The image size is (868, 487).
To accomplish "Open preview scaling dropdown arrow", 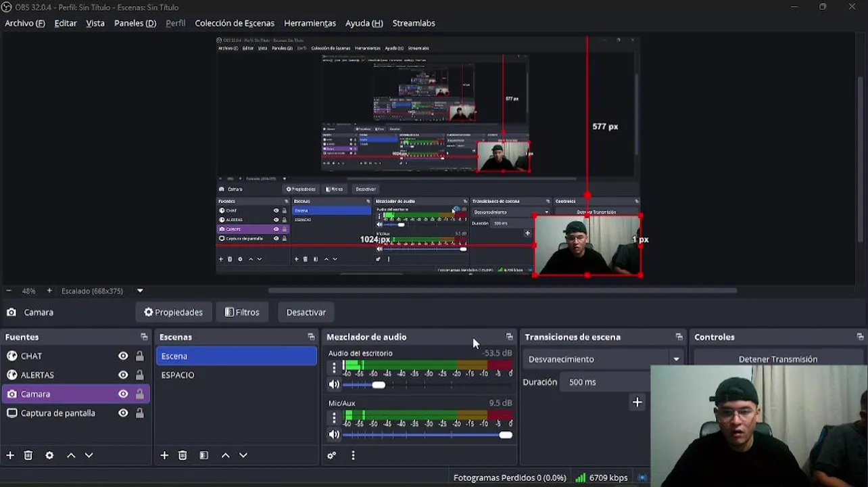I will [140, 291].
